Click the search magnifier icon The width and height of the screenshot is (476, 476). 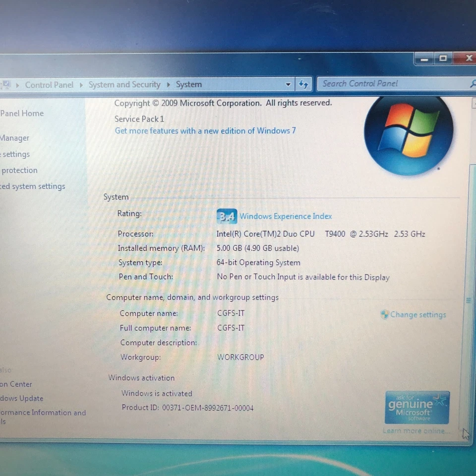[473, 83]
